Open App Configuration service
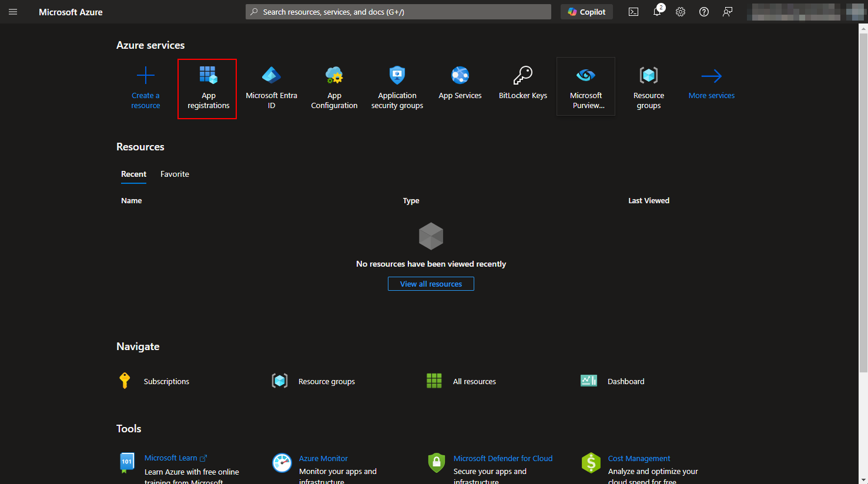 [334, 88]
